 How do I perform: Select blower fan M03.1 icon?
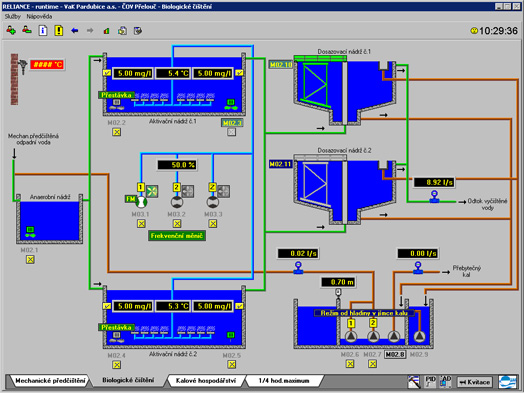pos(152,191)
